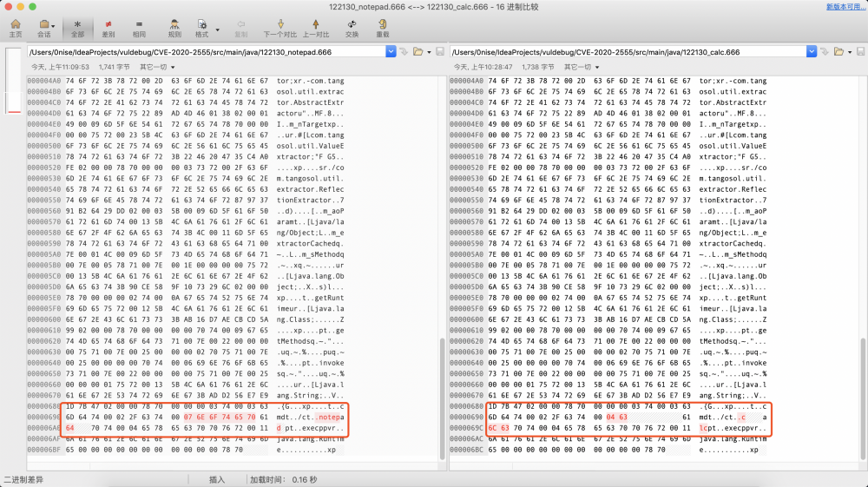Click the 复制 (Copy) arrow icon
868x487 pixels.
pyautogui.click(x=240, y=29)
